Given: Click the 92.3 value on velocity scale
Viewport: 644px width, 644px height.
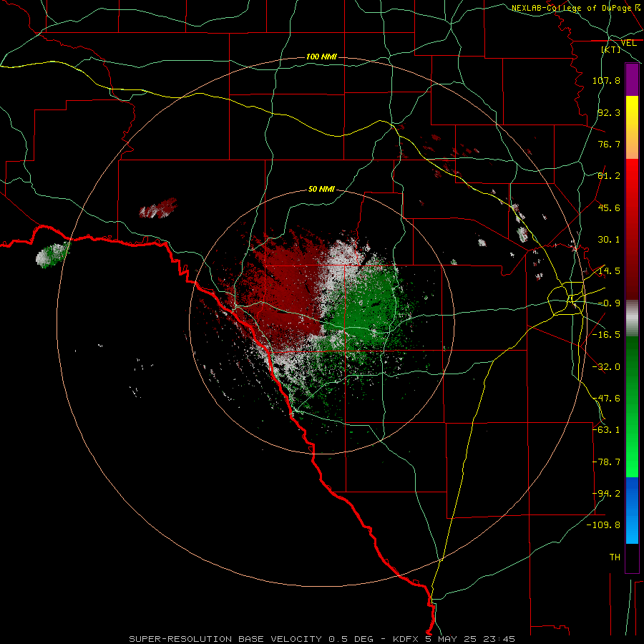Looking at the screenshot, I should click(x=609, y=112).
